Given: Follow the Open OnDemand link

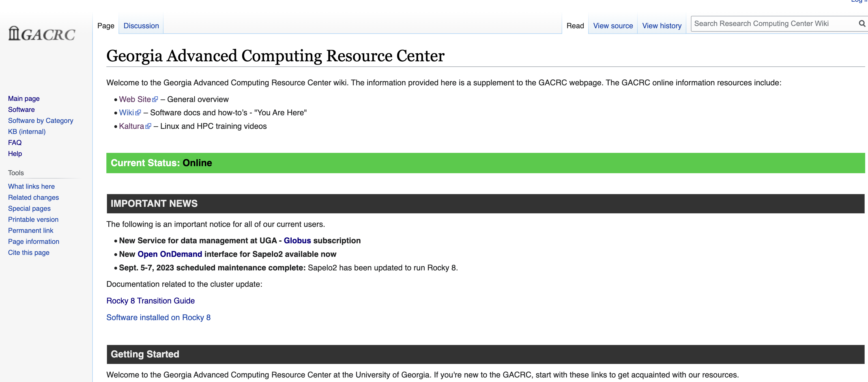Looking at the screenshot, I should tap(170, 254).
